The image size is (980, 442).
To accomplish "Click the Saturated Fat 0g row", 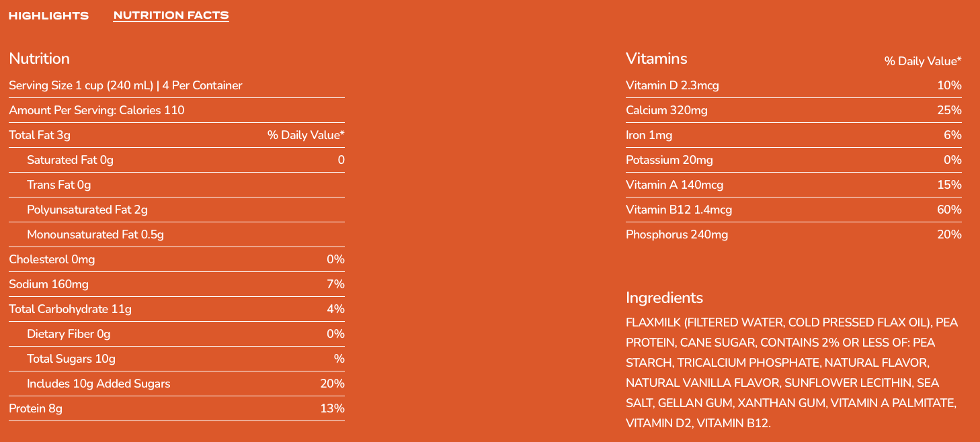I will click(x=69, y=160).
